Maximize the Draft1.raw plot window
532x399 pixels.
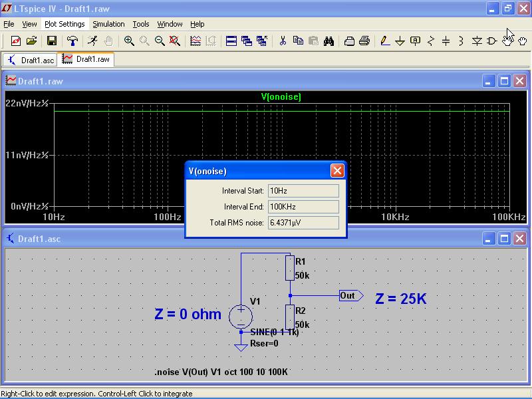tap(504, 81)
